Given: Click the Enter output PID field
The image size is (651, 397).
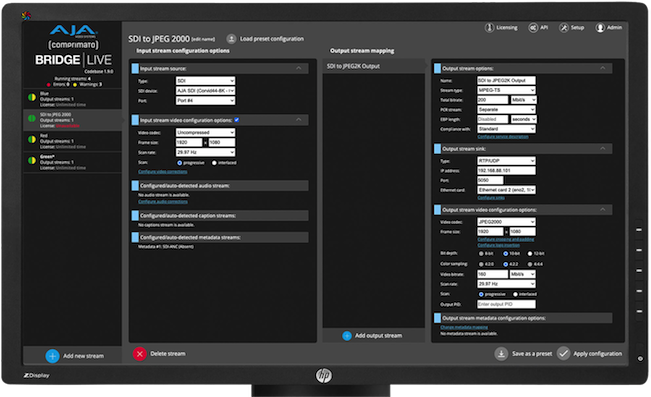Looking at the screenshot, I should click(x=507, y=304).
